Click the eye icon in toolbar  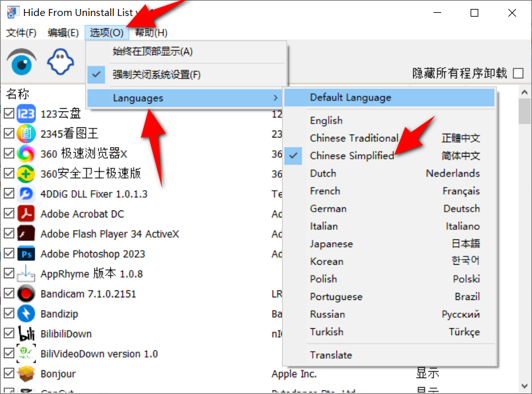click(21, 62)
